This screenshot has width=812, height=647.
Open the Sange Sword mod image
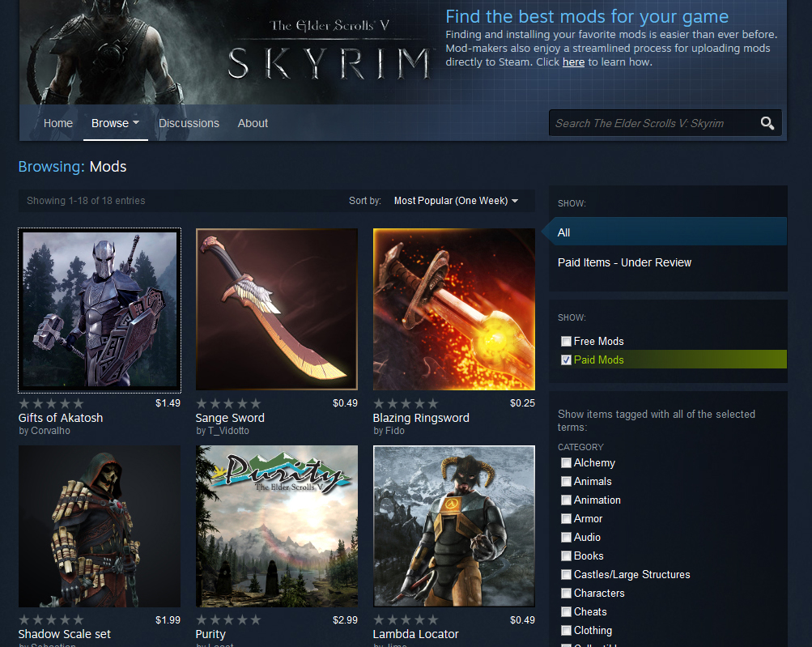coord(277,309)
